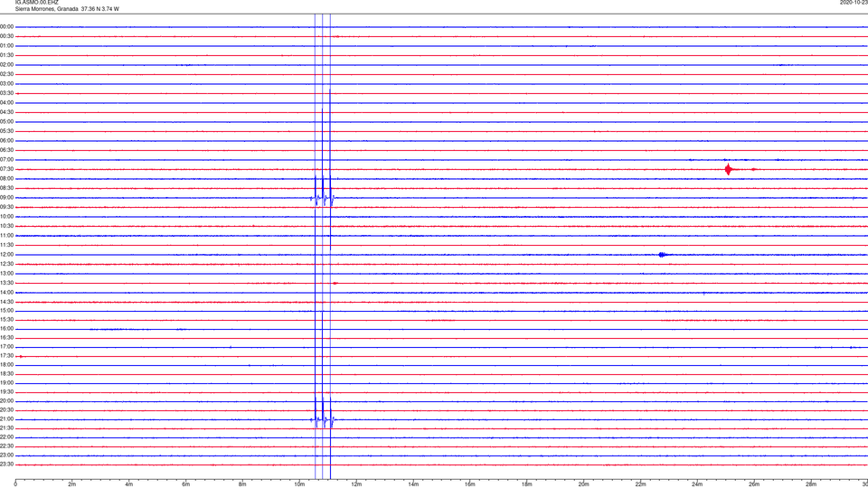Click the 2m tick on the time axis
The image size is (868, 488).
72,484
